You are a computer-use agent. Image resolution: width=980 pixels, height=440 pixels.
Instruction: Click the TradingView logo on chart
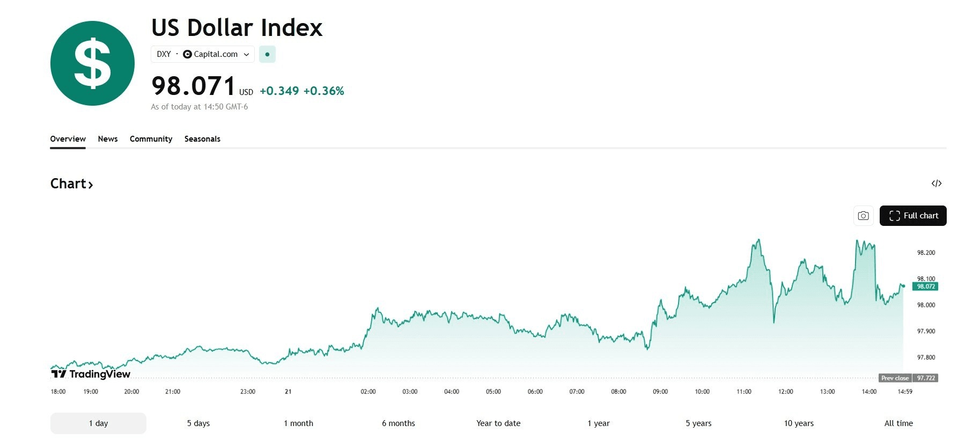point(91,374)
